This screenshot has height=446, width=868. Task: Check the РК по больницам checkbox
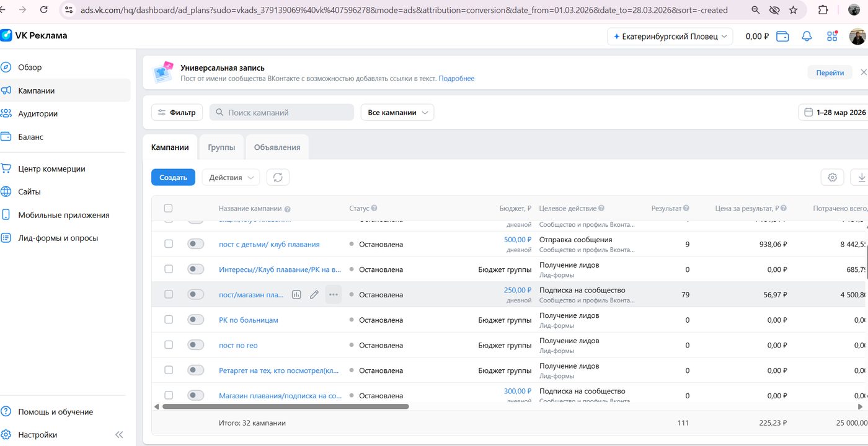[169, 320]
